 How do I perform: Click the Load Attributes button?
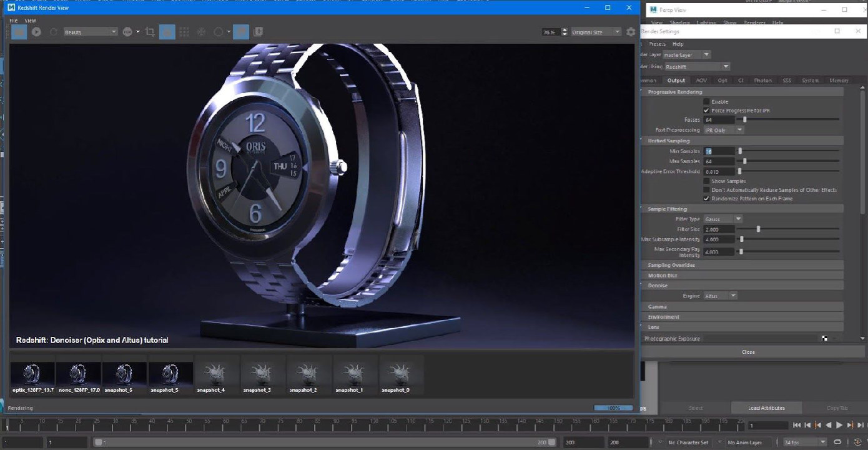[766, 408]
